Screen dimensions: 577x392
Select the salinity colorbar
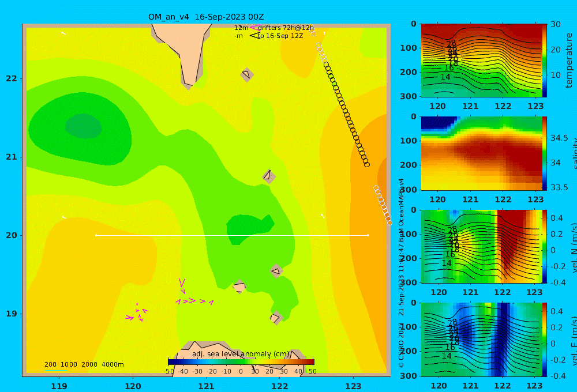[545, 153]
